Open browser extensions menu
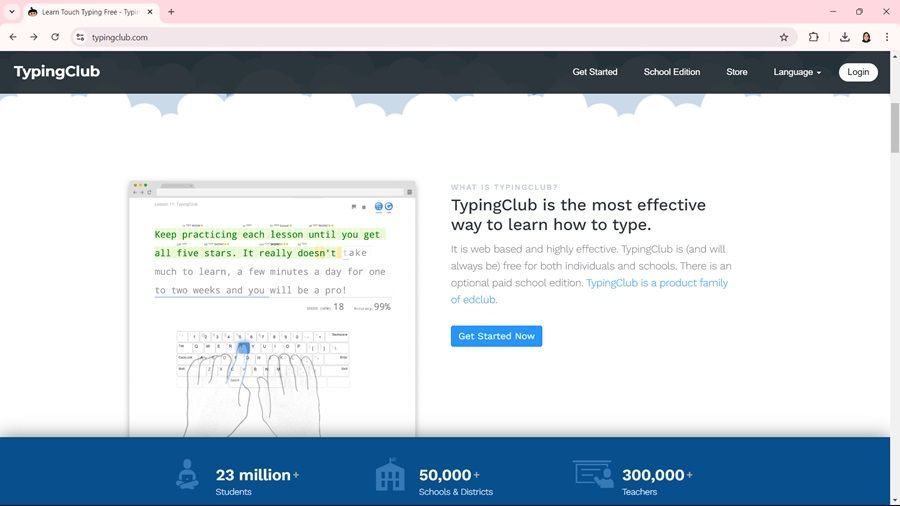 coord(813,37)
